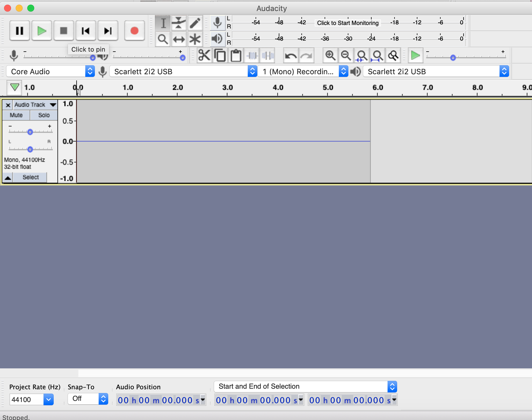Select the Envelope tool

[179, 23]
